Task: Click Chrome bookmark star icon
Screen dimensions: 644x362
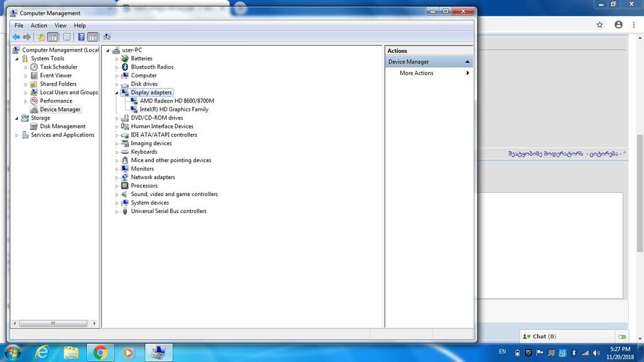Action: 599,25
